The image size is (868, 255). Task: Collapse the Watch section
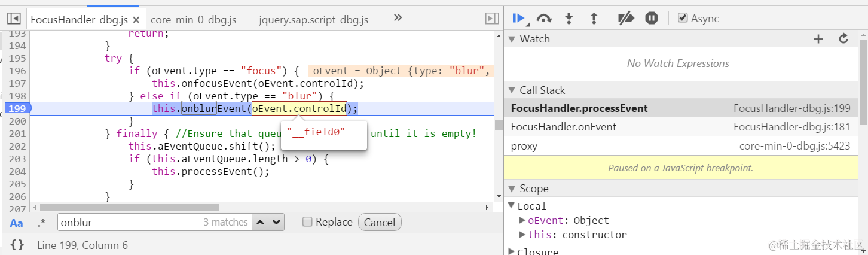coord(512,39)
